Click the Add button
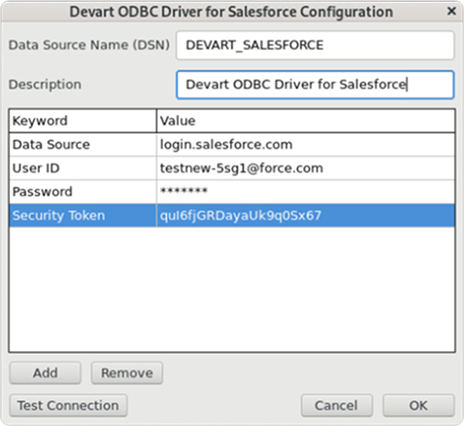Image resolution: width=464 pixels, height=426 pixels. click(x=45, y=373)
